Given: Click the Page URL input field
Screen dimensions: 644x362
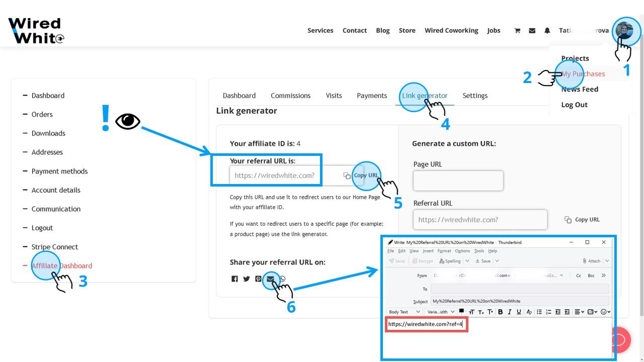Looking at the screenshot, I should pyautogui.click(x=458, y=180).
